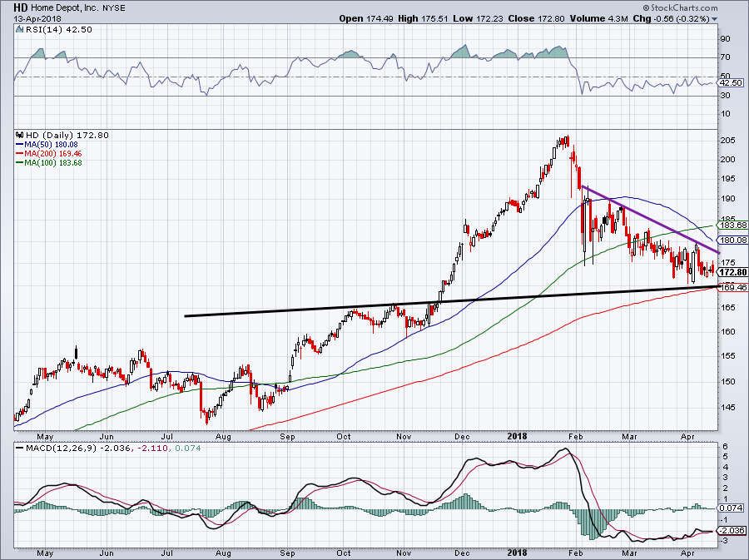Click the 6 label at the MACD axis top
749x560 pixels.
click(725, 447)
